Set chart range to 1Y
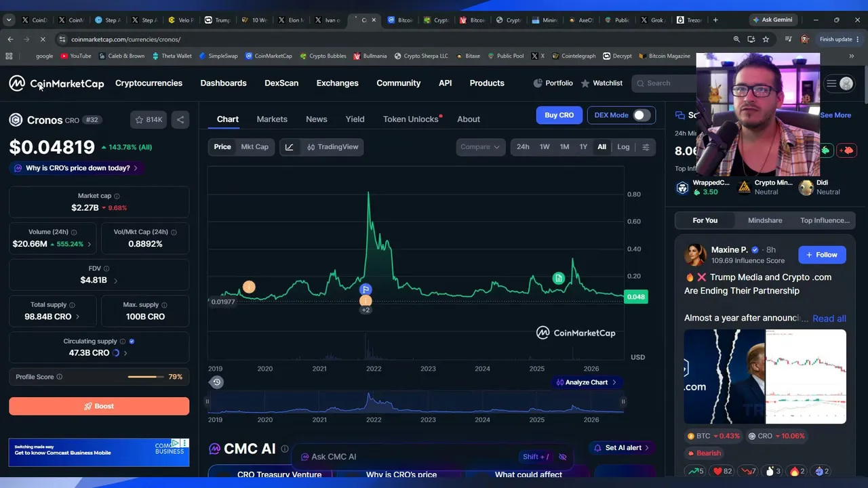Viewport: 868px width, 488px height. pyautogui.click(x=583, y=147)
